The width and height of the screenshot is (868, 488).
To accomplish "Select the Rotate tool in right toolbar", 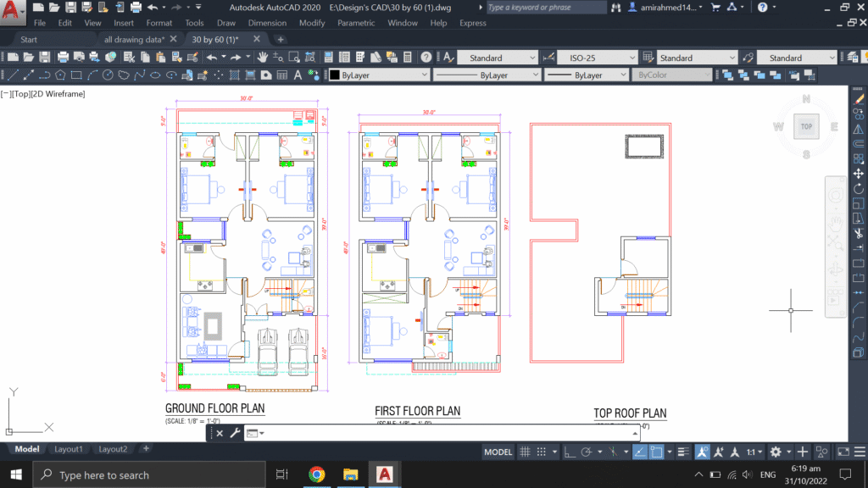I will 858,189.
